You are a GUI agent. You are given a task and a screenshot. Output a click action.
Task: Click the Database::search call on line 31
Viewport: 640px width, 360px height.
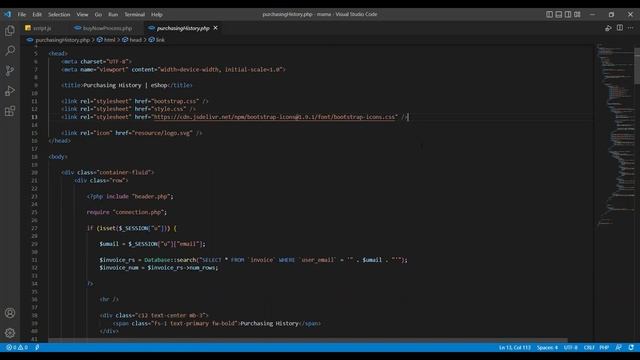point(170,260)
